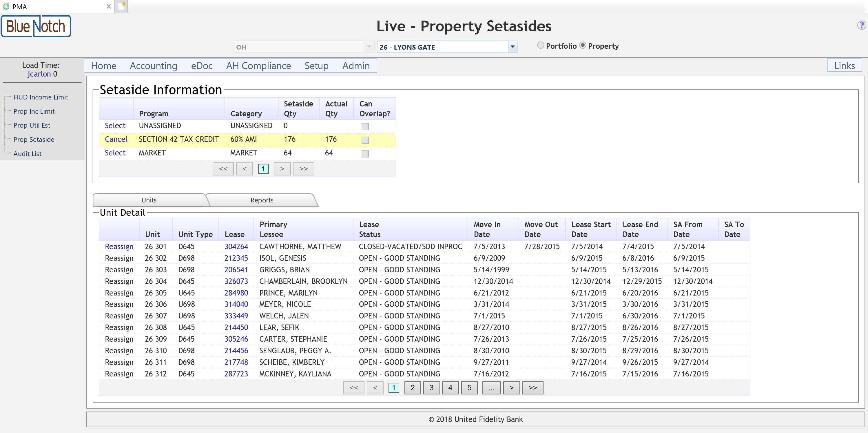Click next setaside page arrow
Screen dimensions: 868x433
[x=282, y=169]
